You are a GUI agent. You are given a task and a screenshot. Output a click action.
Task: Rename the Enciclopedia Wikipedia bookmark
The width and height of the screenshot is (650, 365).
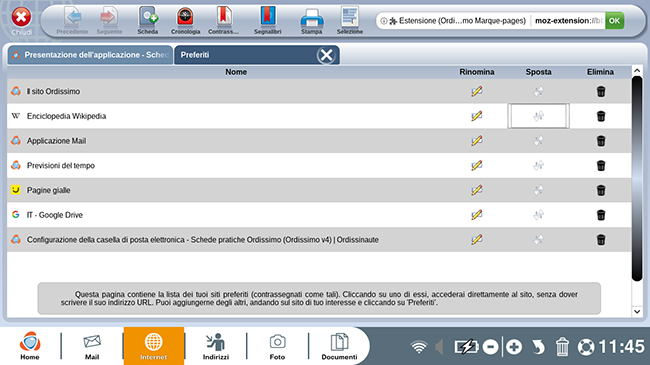click(x=476, y=116)
